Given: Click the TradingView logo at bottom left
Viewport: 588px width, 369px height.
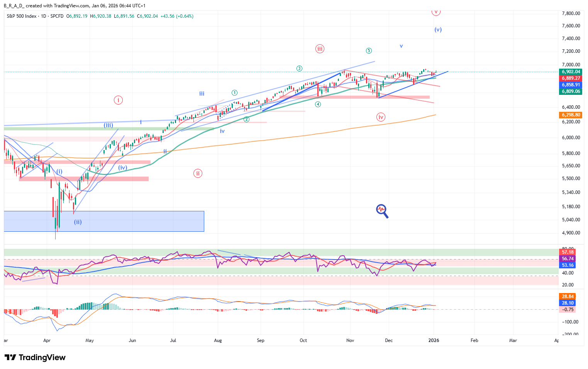Looking at the screenshot, I should click(35, 357).
